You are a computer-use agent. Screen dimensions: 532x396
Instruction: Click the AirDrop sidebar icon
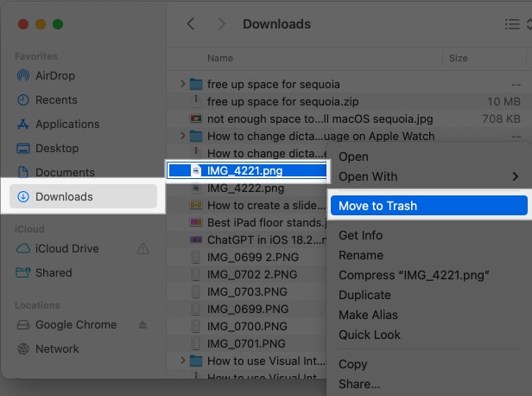(23, 75)
